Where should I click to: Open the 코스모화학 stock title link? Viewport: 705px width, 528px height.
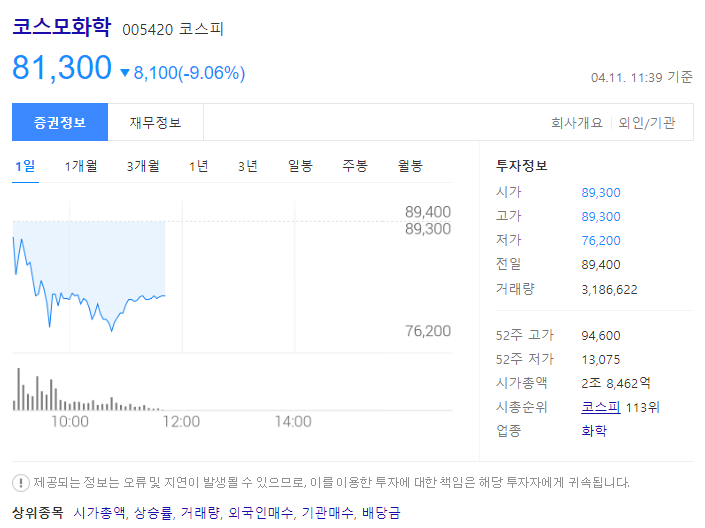pyautogui.click(x=62, y=27)
